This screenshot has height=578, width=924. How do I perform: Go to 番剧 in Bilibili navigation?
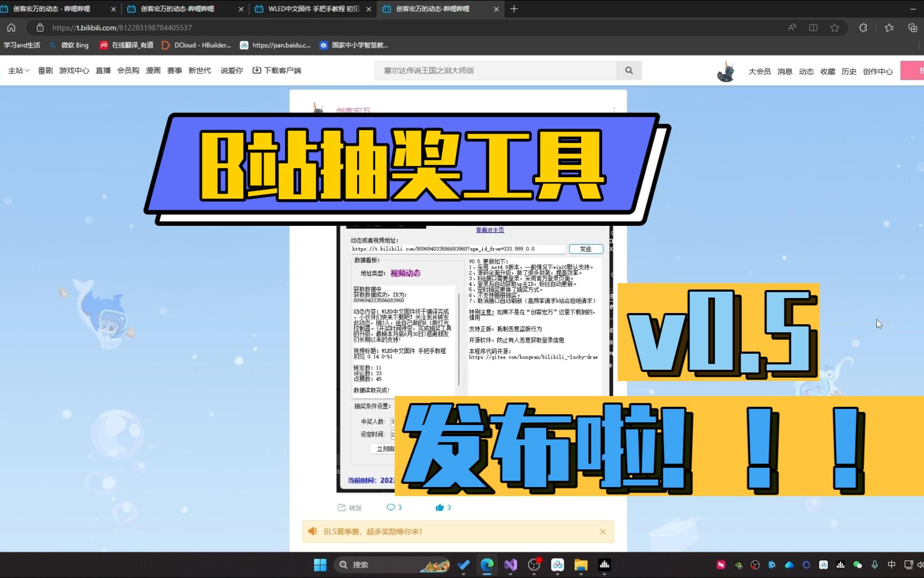click(x=45, y=71)
